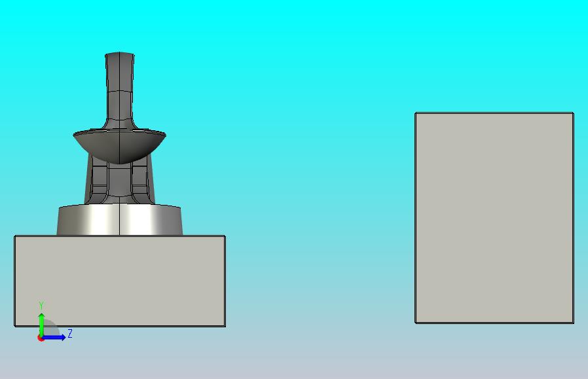The image size is (588, 379).
Task: Select the wide rectangular base block under the model
Action: 120,281
